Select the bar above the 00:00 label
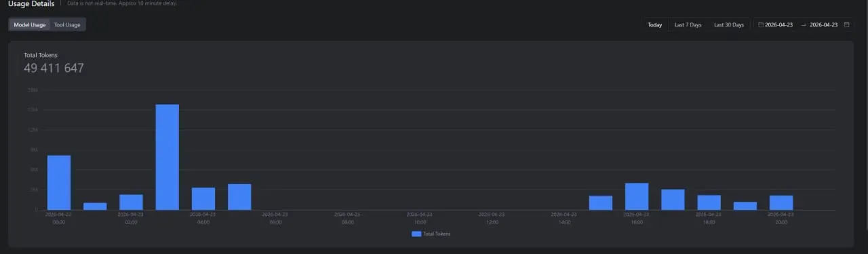The image size is (868, 254). [59, 183]
